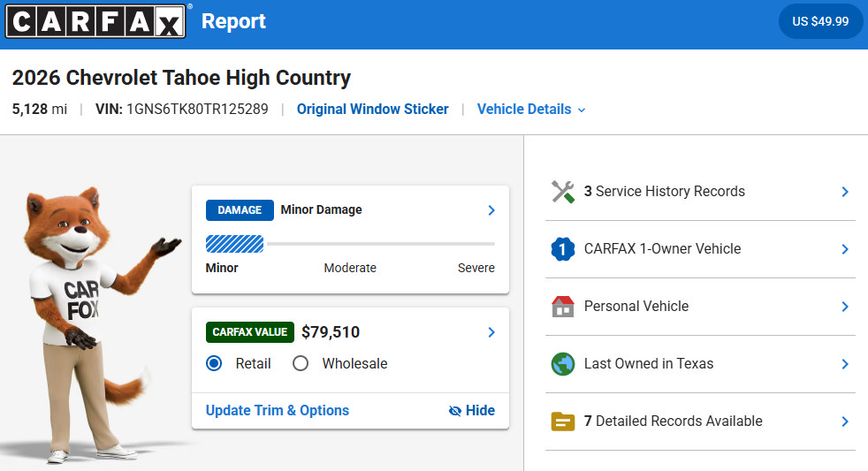The image size is (868, 471).
Task: Click the 2026 Chevrolet Tahoe High Country title
Action: click(181, 78)
